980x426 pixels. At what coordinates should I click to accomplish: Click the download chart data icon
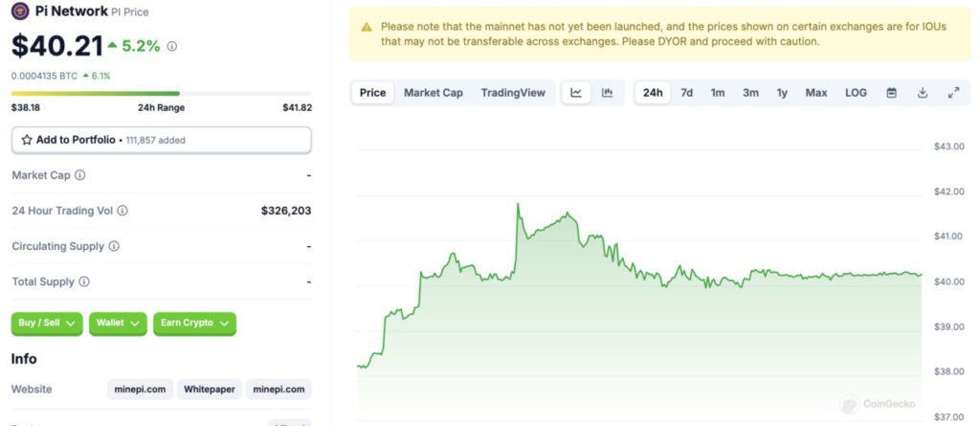(x=923, y=93)
